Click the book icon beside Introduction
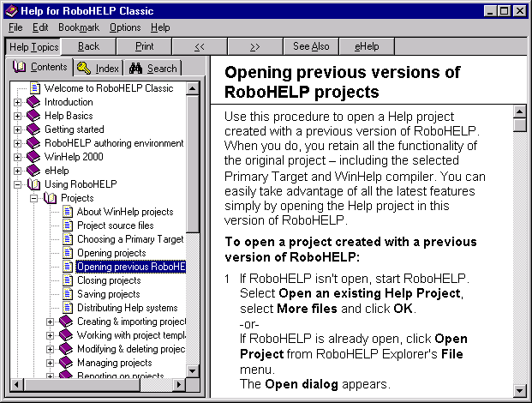Screen dimensions: 532x403 [x=33, y=102]
